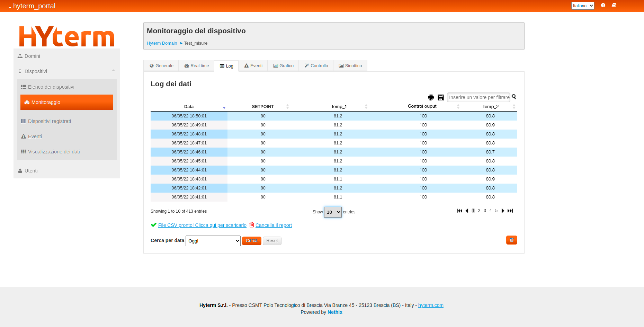Go to the last page of entries
This screenshot has height=327, width=644.
pos(510,211)
